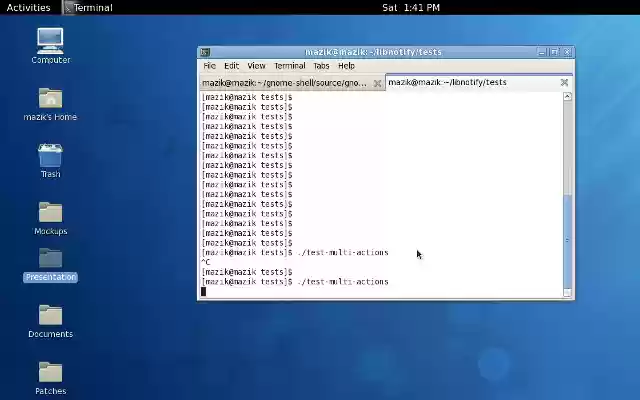Click the ^C line in terminal output
The image size is (640, 400).
[x=206, y=262]
